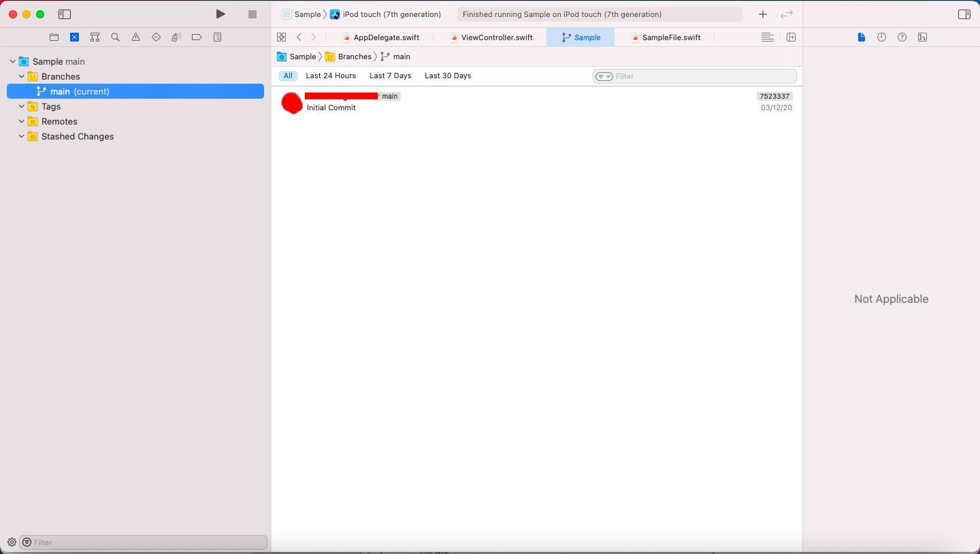Open the last inspector tab icon
Image resolution: width=980 pixels, height=554 pixels.
coord(923,37)
